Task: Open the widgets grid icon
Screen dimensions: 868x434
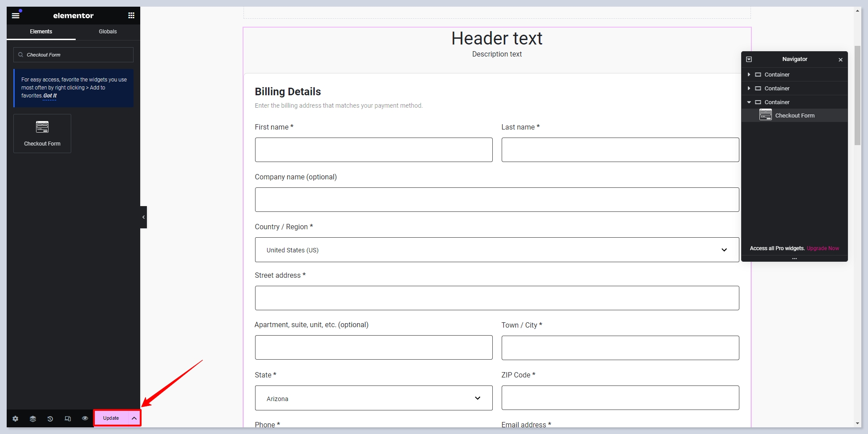Action: click(131, 16)
